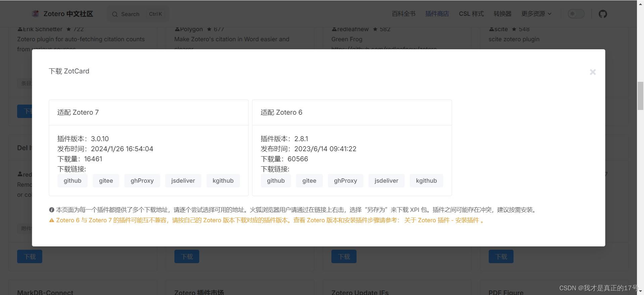Click plugin version text 2.8.1
Viewport: 644px width, 295px height.
[x=301, y=139]
